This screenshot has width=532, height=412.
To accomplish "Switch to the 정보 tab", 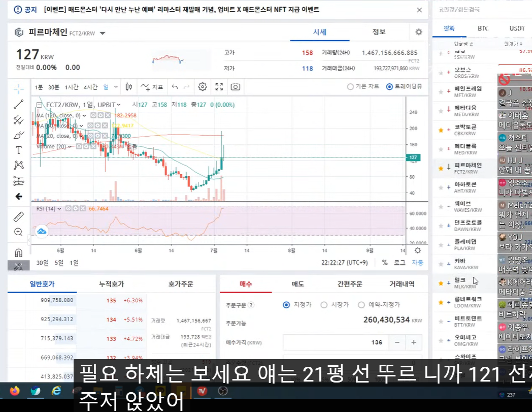I will coord(379,32).
